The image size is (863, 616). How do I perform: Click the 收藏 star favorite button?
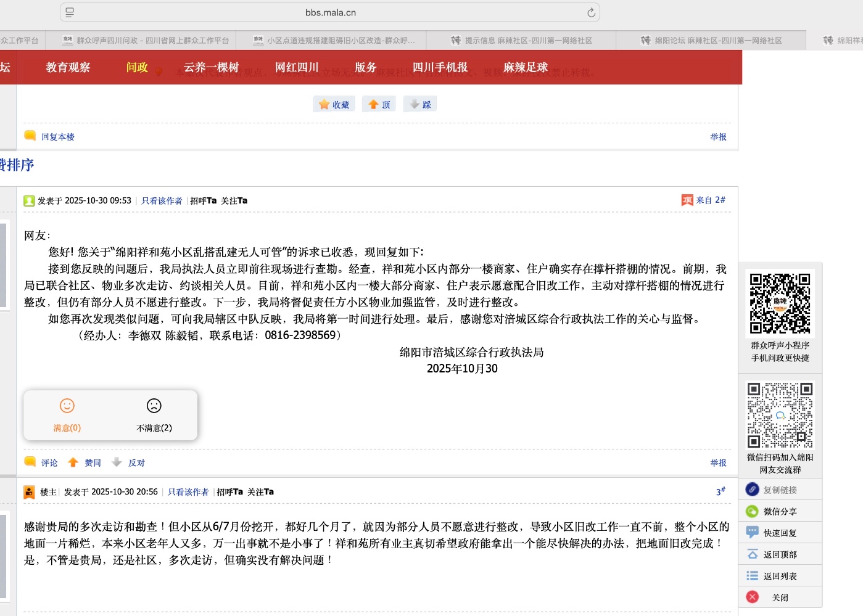click(x=334, y=104)
